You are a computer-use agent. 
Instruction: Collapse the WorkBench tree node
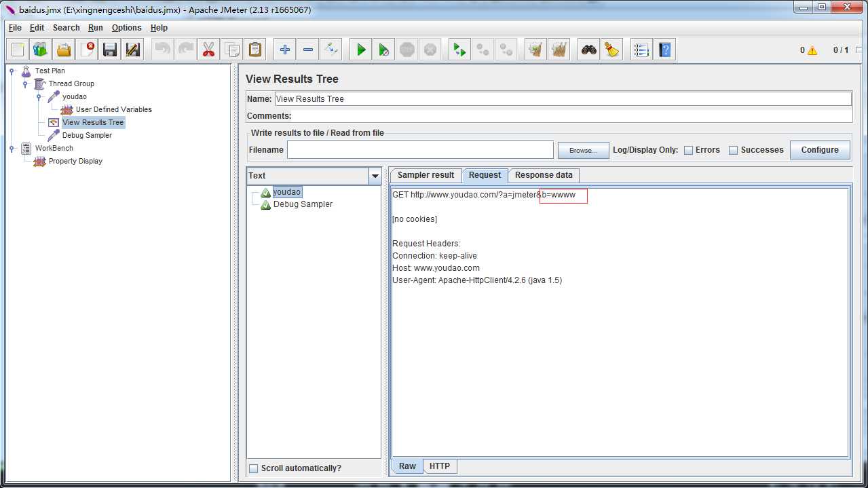click(x=12, y=148)
